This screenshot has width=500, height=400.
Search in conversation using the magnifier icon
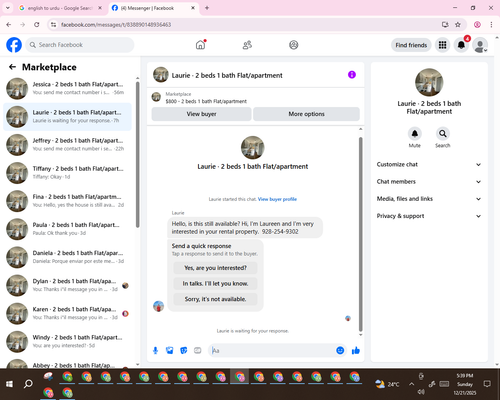coord(443,134)
